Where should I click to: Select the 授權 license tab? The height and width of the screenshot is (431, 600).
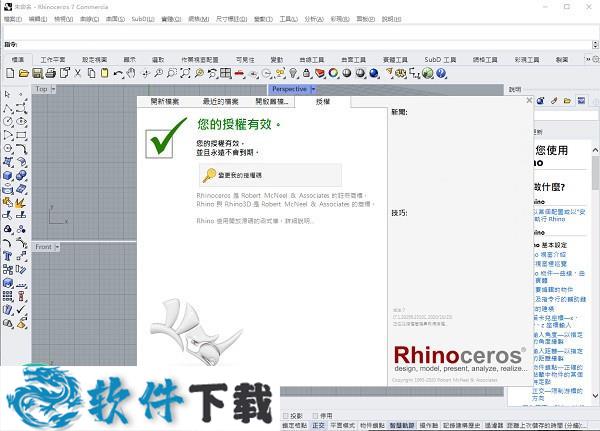click(x=323, y=101)
